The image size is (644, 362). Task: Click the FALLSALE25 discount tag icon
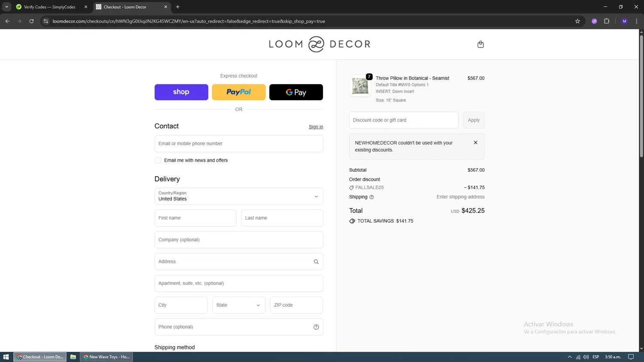click(x=352, y=188)
